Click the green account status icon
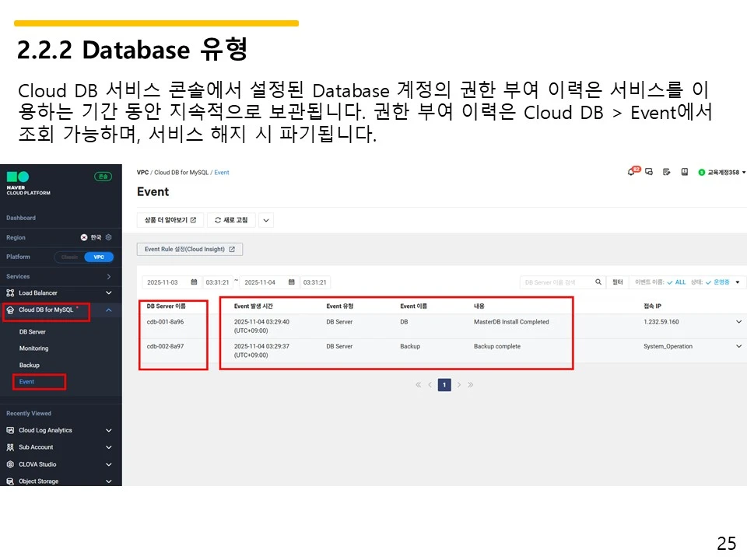This screenshot has height=560, width=747. [701, 173]
